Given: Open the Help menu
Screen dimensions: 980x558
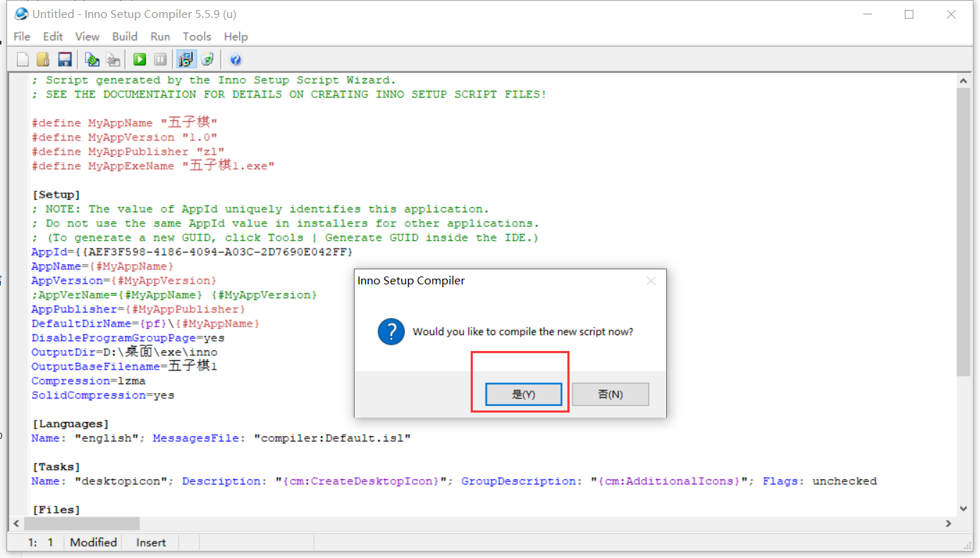Looking at the screenshot, I should [236, 37].
